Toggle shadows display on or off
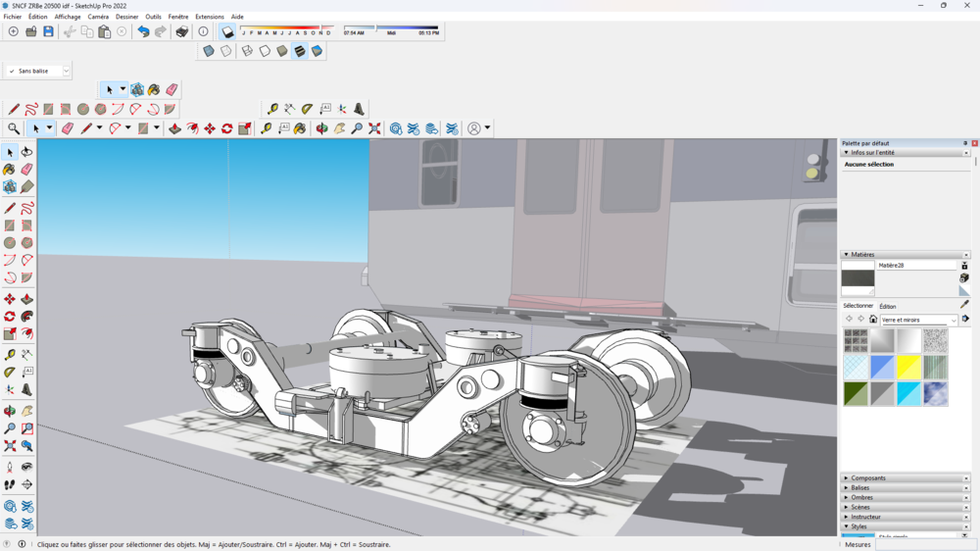This screenshot has height=551, width=980. click(x=227, y=31)
